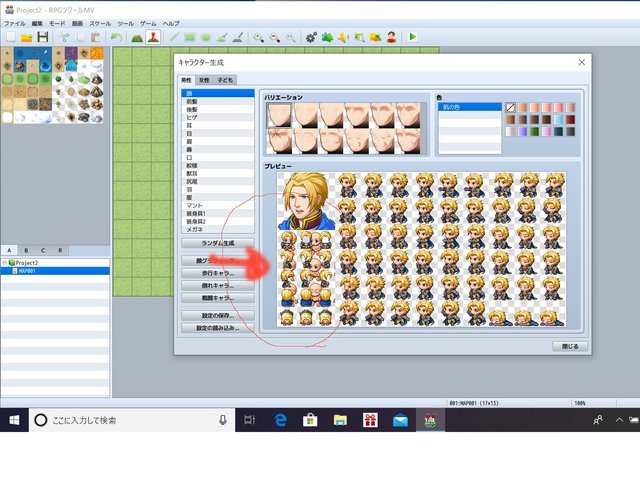Select マント in the parts list

[218, 205]
